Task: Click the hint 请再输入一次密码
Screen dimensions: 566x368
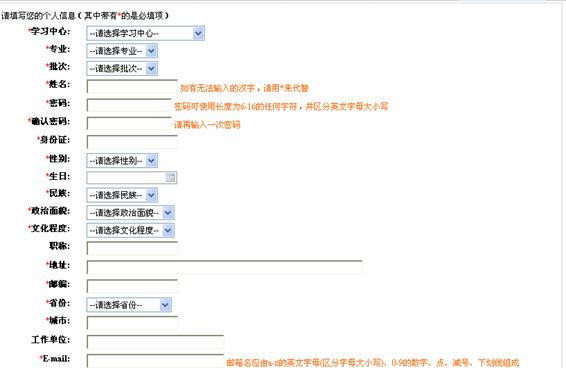Action: 207,125
